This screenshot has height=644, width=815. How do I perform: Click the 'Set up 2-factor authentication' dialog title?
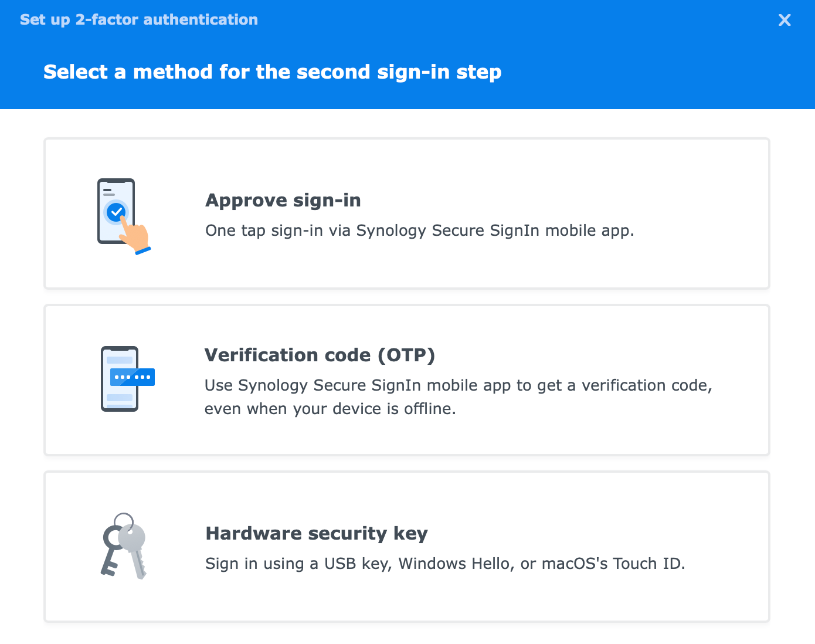[x=139, y=20]
